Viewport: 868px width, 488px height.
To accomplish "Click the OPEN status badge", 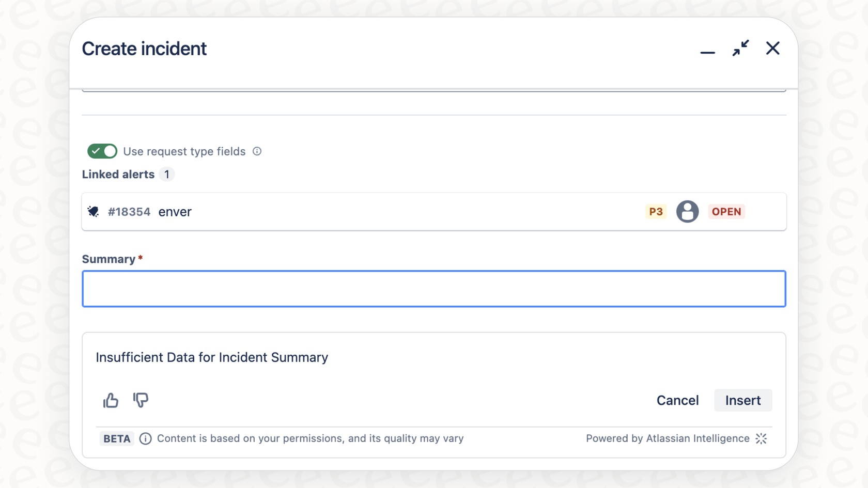I will click(x=726, y=211).
